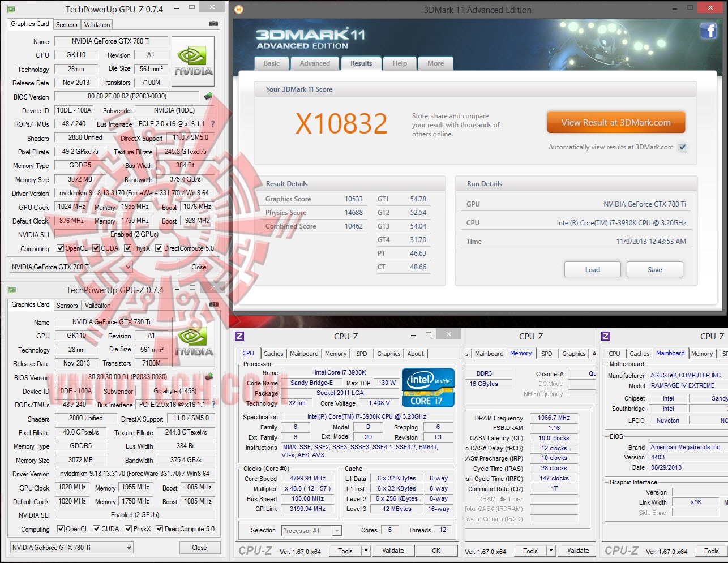Open the Facebook icon in 3DMark 11
This screenshot has height=563, width=728.
pos(709,31)
